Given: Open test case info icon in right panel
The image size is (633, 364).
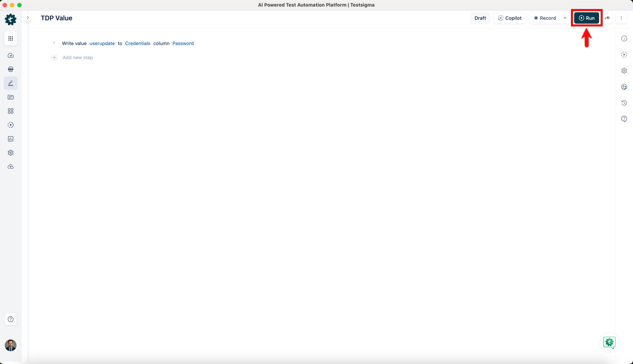Looking at the screenshot, I should (x=624, y=38).
